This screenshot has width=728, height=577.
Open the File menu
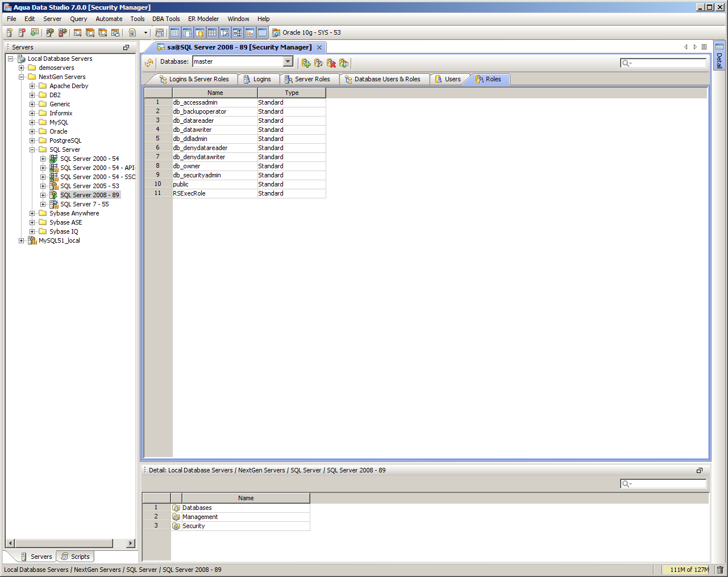point(11,19)
